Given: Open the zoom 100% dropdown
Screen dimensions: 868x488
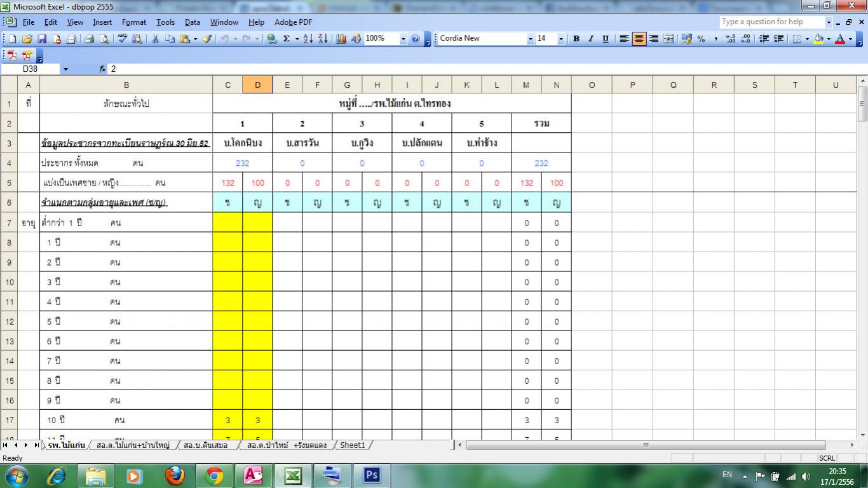Looking at the screenshot, I should coord(403,39).
